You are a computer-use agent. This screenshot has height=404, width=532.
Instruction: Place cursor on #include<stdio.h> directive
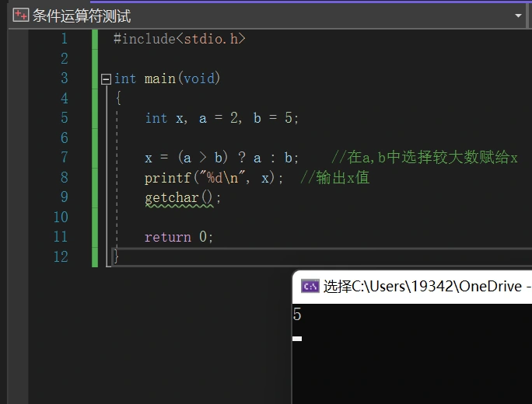point(179,39)
